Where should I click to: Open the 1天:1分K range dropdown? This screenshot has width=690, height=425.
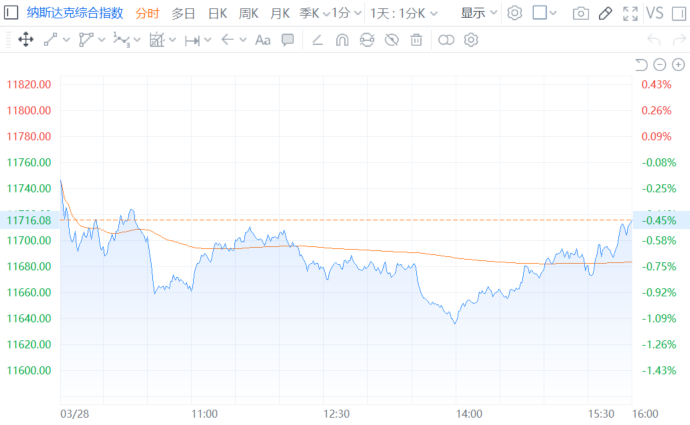coord(404,14)
